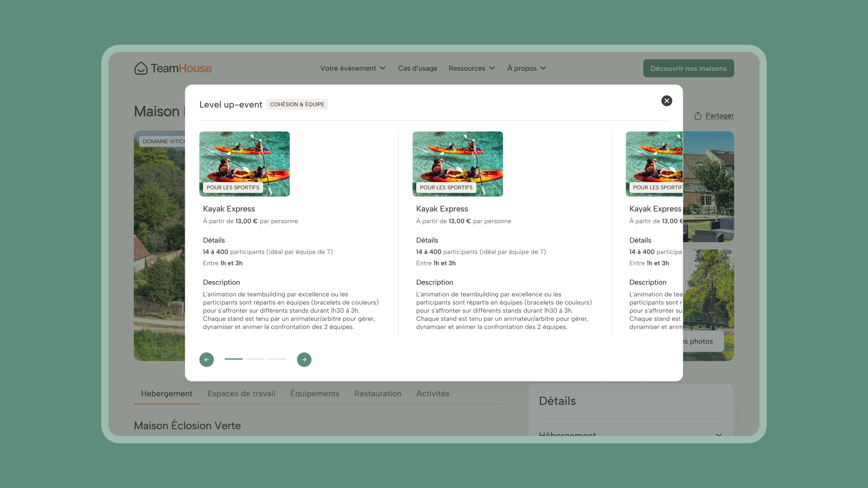This screenshot has width=868, height=488.
Task: Open the Votre évènement dropdown menu
Action: 353,68
